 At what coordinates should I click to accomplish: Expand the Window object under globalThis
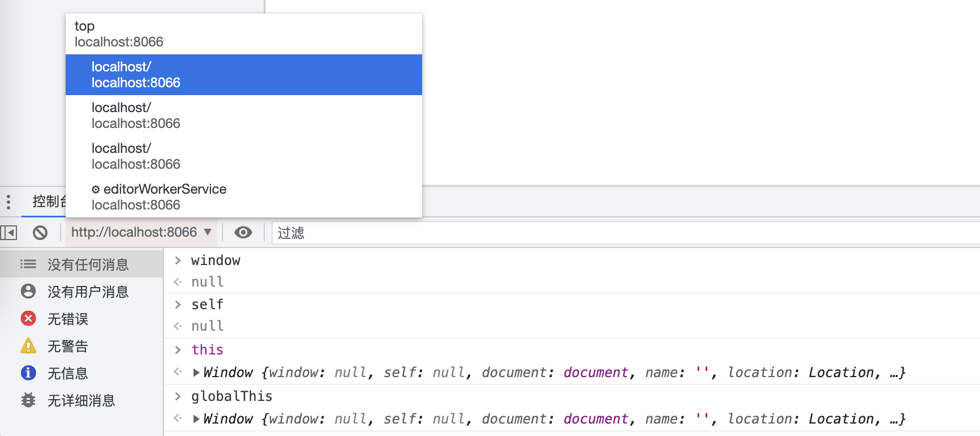196,419
